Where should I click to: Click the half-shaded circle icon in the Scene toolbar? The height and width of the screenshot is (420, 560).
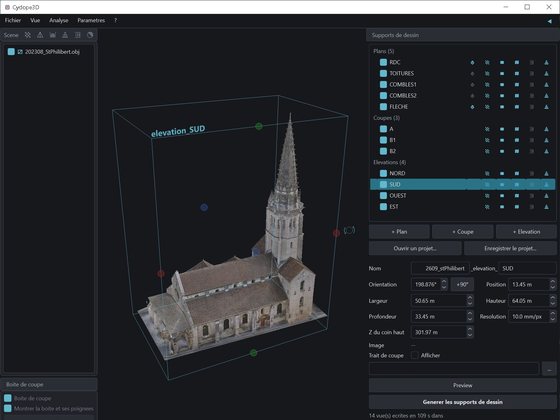[x=90, y=35]
